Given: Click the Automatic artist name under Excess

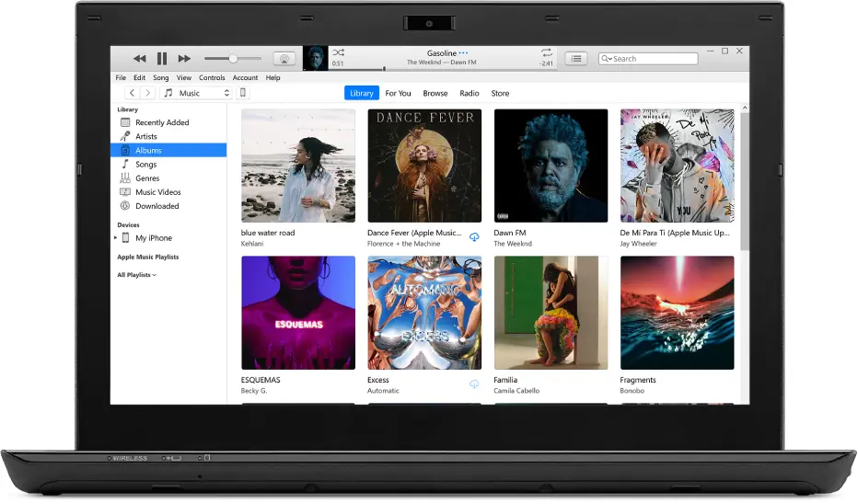Looking at the screenshot, I should 384,391.
